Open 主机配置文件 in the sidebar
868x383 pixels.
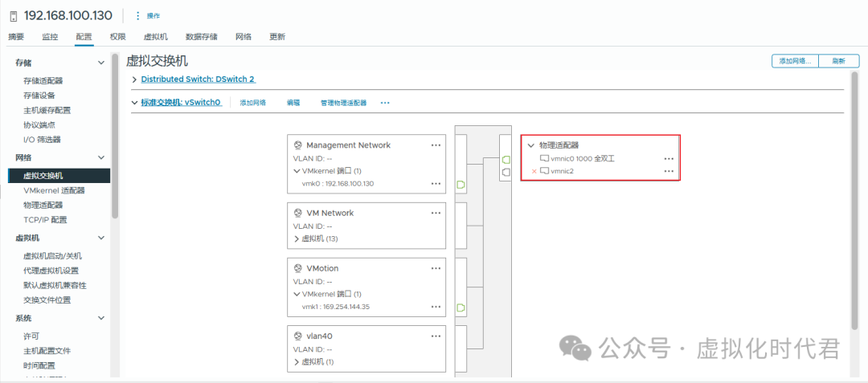pyautogui.click(x=47, y=351)
